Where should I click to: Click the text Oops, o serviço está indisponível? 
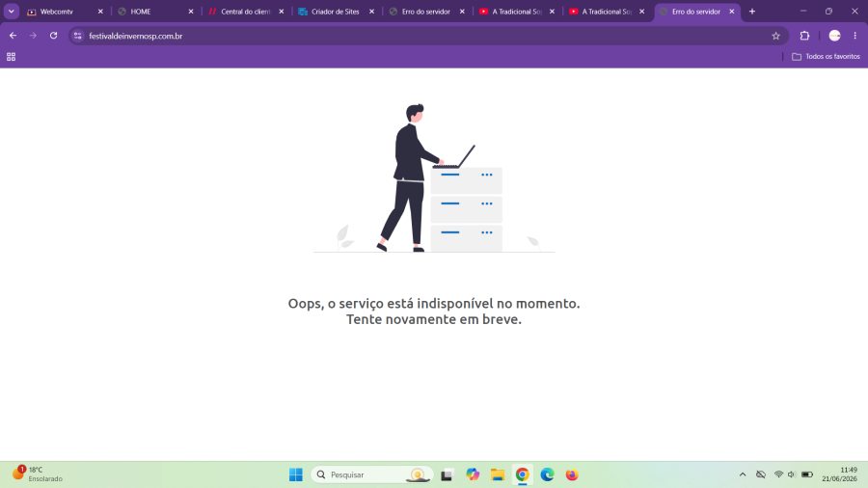pos(434,303)
